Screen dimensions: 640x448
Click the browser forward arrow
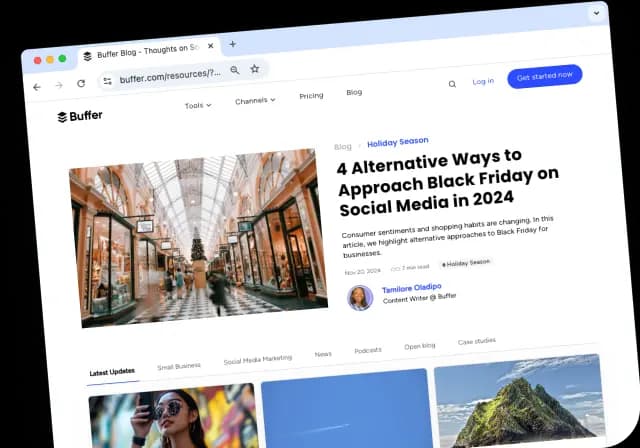click(59, 85)
